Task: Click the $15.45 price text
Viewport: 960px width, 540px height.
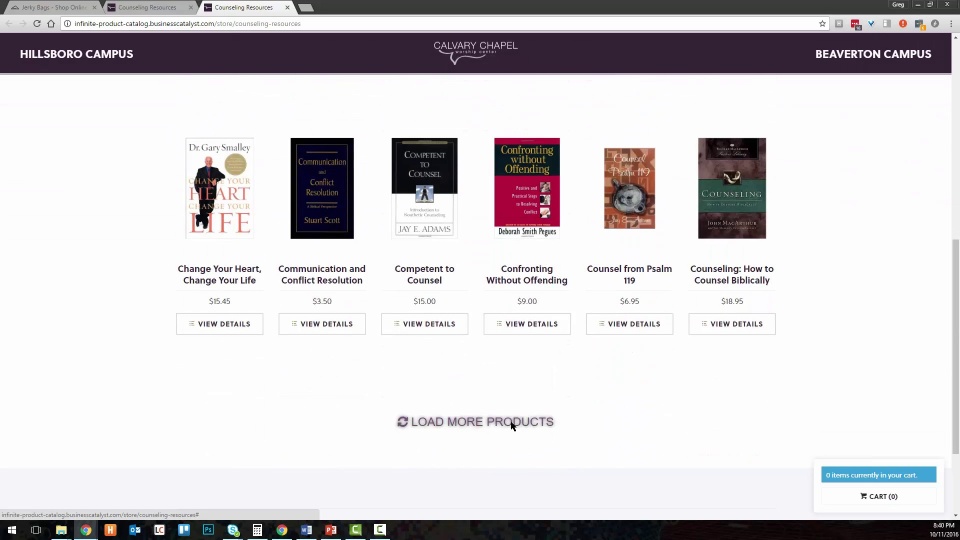Action: [220, 301]
